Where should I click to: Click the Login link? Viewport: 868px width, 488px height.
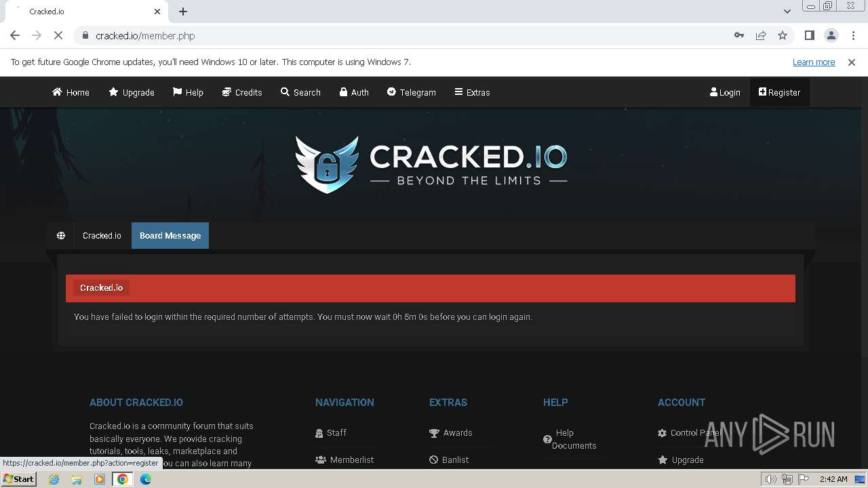(725, 92)
